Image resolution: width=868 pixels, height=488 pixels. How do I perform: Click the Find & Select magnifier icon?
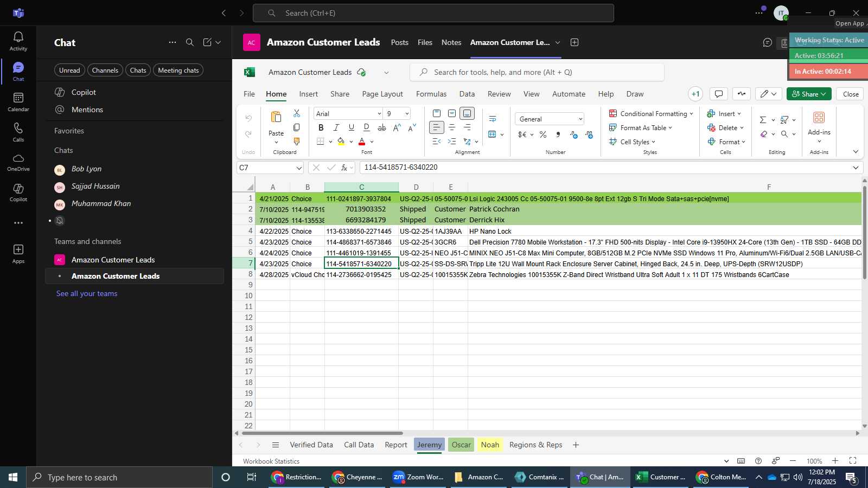(784, 134)
